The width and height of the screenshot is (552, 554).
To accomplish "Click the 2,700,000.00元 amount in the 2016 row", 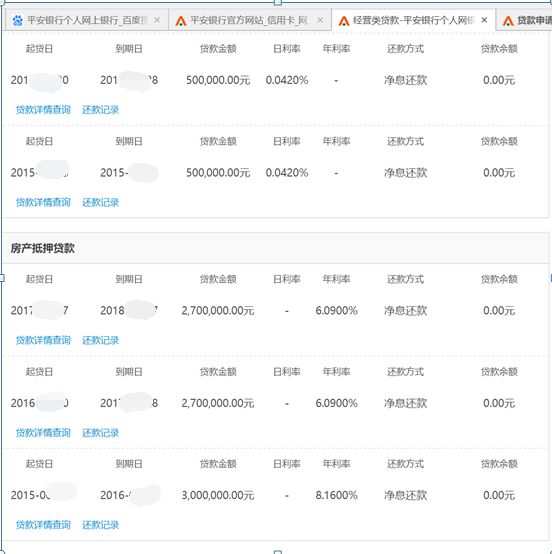I will pyautogui.click(x=218, y=403).
